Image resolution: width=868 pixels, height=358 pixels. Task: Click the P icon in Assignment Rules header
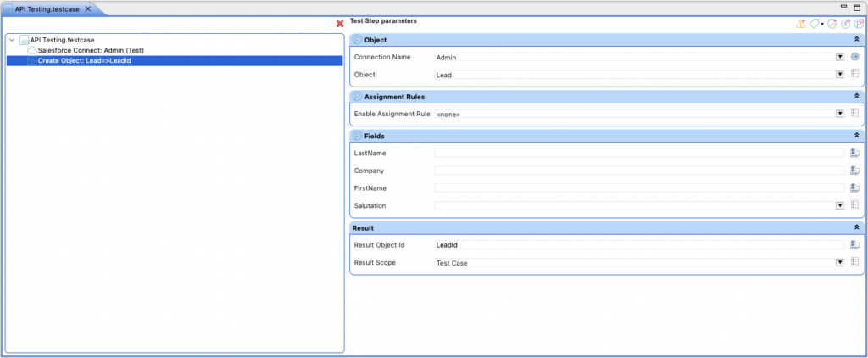357,97
